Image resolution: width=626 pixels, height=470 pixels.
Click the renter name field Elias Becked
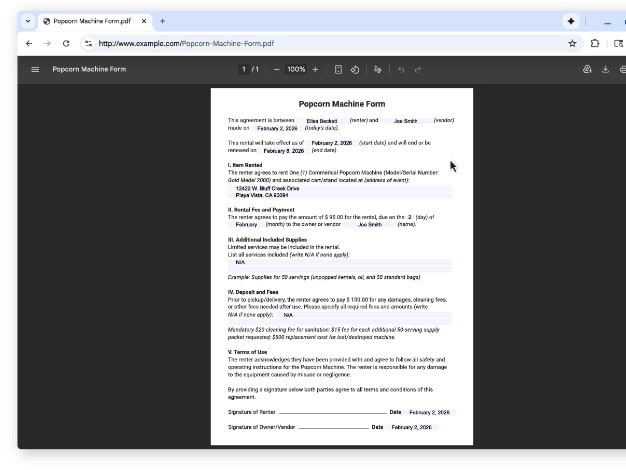coord(324,120)
